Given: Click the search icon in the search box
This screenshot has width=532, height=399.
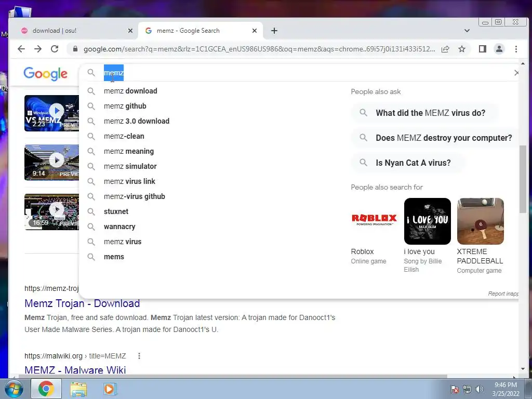Looking at the screenshot, I should (91, 73).
